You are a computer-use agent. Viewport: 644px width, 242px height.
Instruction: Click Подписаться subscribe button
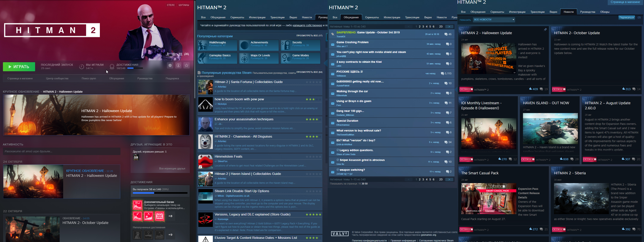[x=626, y=17]
